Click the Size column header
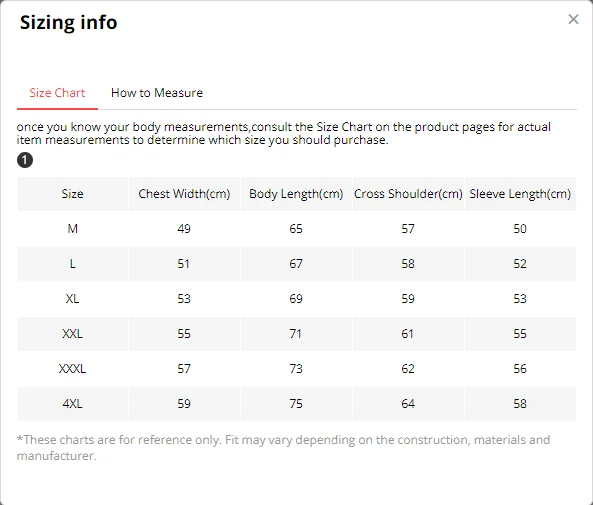593x505 pixels. [x=73, y=194]
